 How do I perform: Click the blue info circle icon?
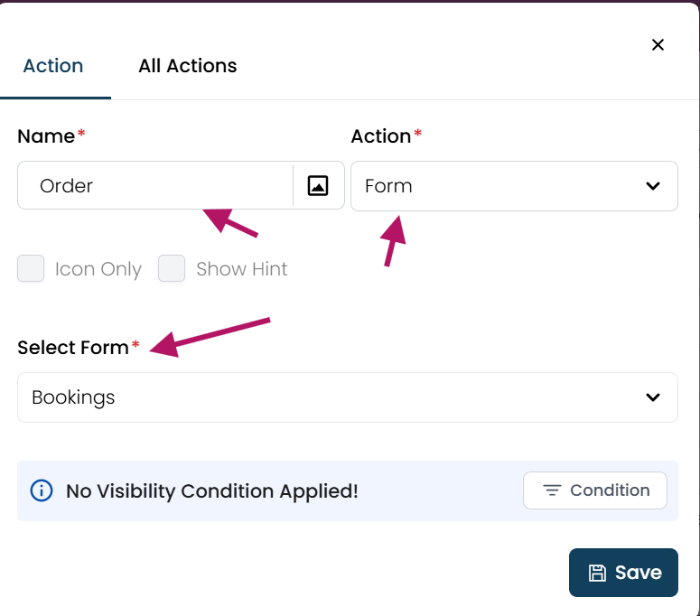(x=42, y=490)
